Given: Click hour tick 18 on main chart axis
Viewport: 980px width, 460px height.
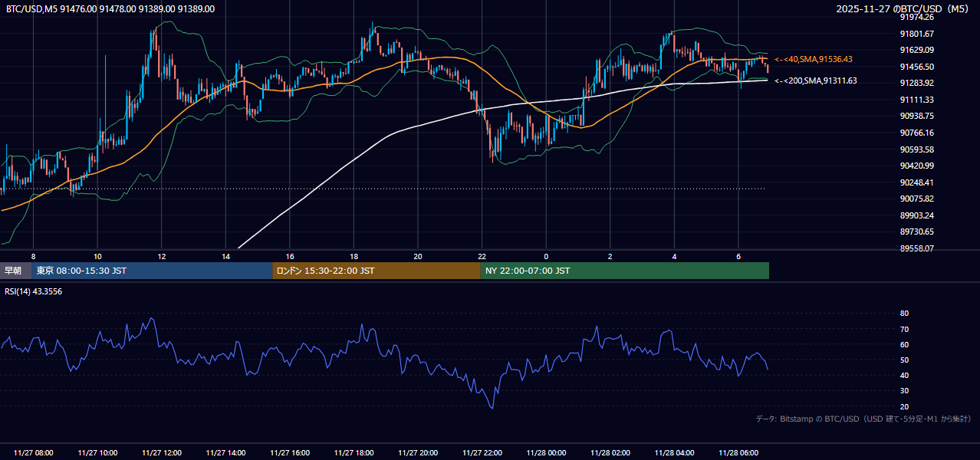Looking at the screenshot, I should 354,256.
